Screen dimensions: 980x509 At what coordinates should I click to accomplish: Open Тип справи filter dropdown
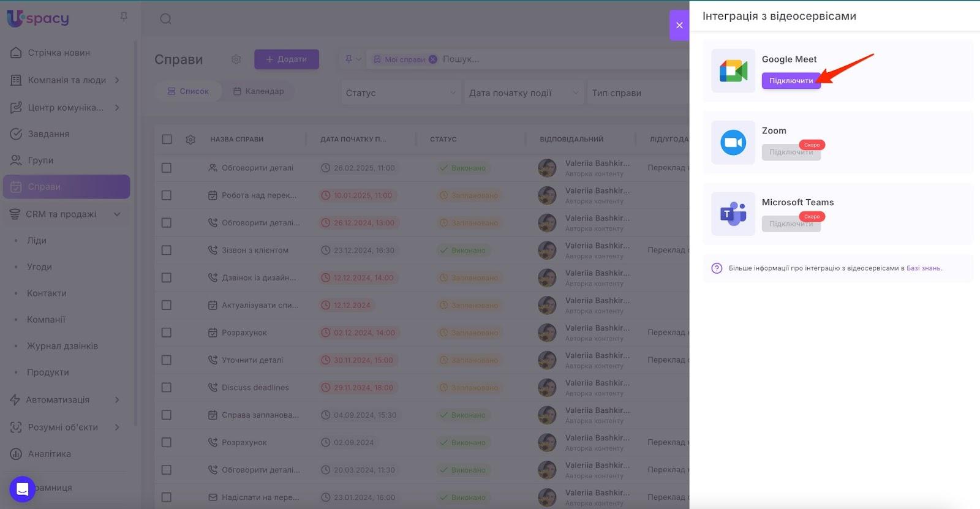tap(638, 93)
